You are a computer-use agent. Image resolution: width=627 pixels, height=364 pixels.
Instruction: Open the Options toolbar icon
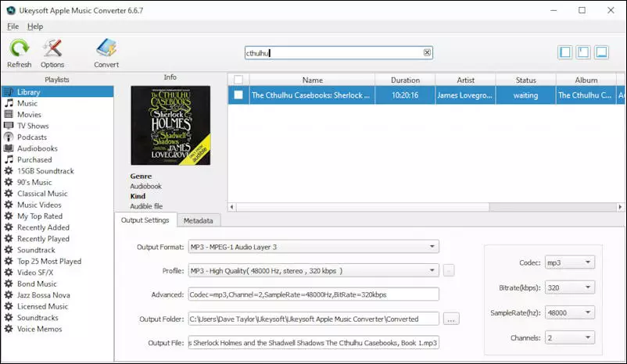[52, 49]
